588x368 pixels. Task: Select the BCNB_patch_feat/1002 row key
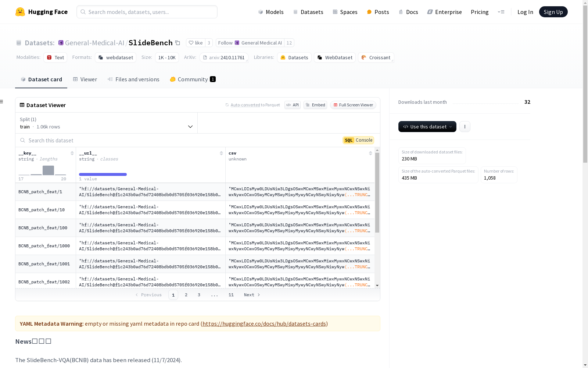(x=44, y=282)
